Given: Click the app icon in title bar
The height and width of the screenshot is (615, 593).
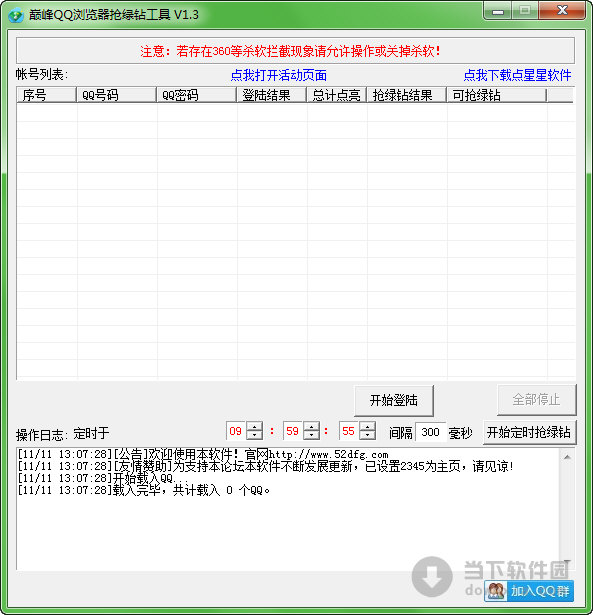Looking at the screenshot, I should click(x=16, y=15).
